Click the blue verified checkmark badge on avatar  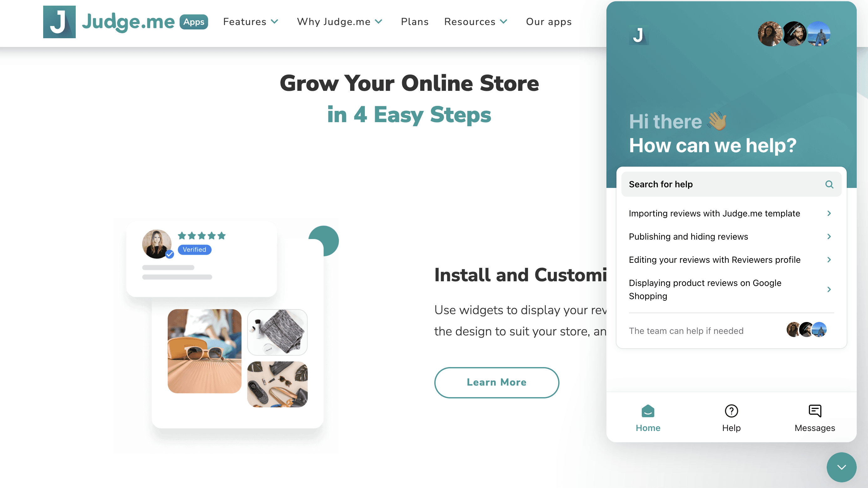170,254
